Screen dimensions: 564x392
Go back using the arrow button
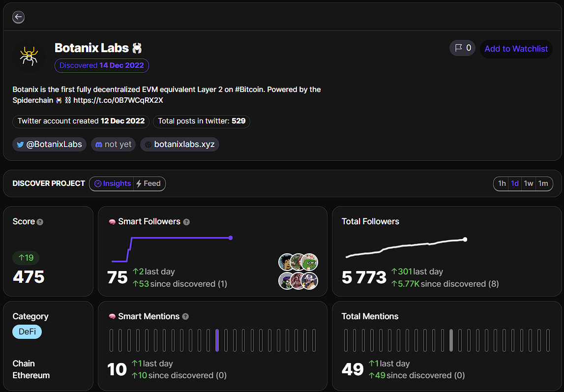(18, 17)
